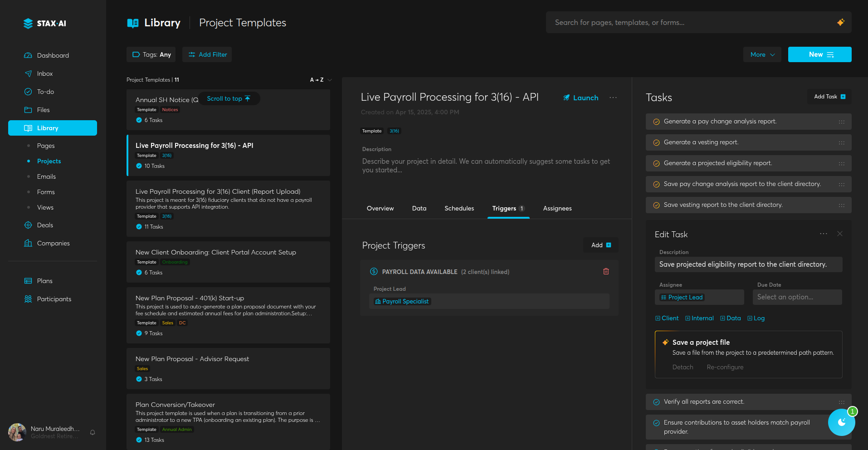Click the drag handle on vesting report task
The height and width of the screenshot is (450, 868).
[x=841, y=142]
